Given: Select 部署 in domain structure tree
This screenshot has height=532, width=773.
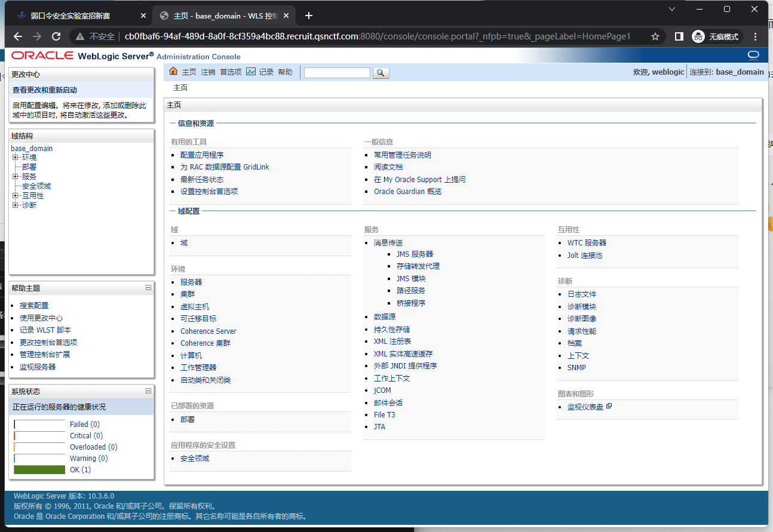Looking at the screenshot, I should pyautogui.click(x=29, y=167).
